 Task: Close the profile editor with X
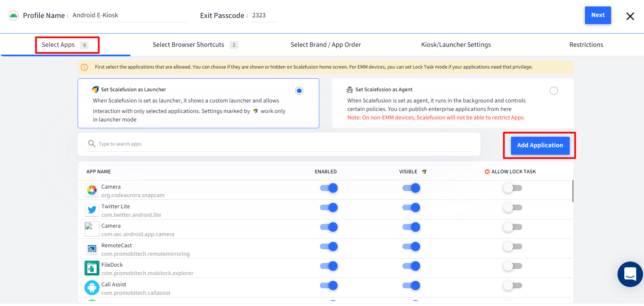coord(630,16)
